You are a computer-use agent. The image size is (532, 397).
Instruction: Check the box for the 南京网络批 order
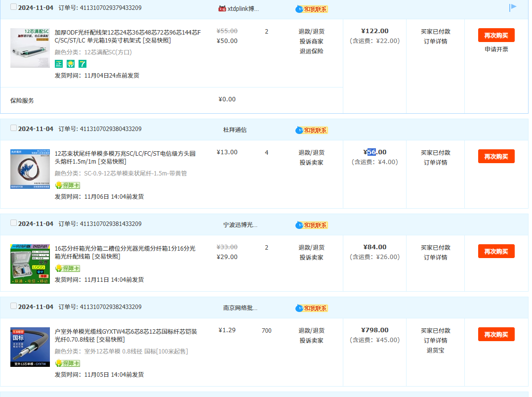(13, 306)
